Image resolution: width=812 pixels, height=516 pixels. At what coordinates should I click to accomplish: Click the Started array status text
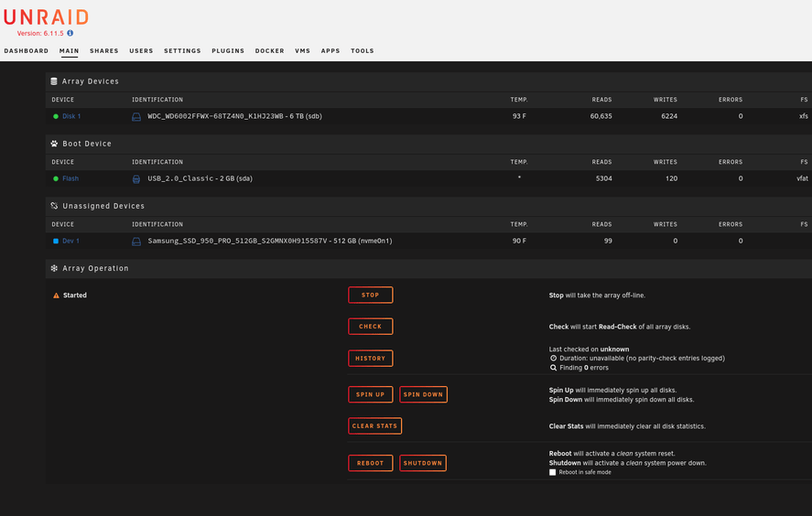pos(75,296)
